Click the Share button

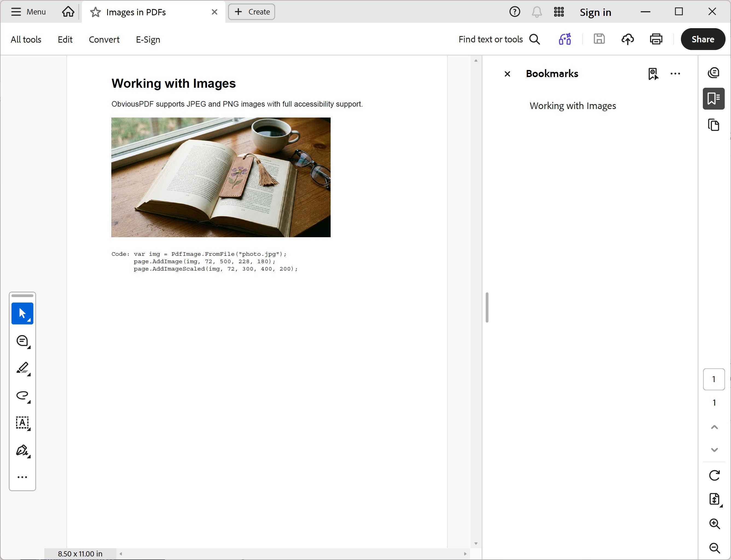coord(703,39)
